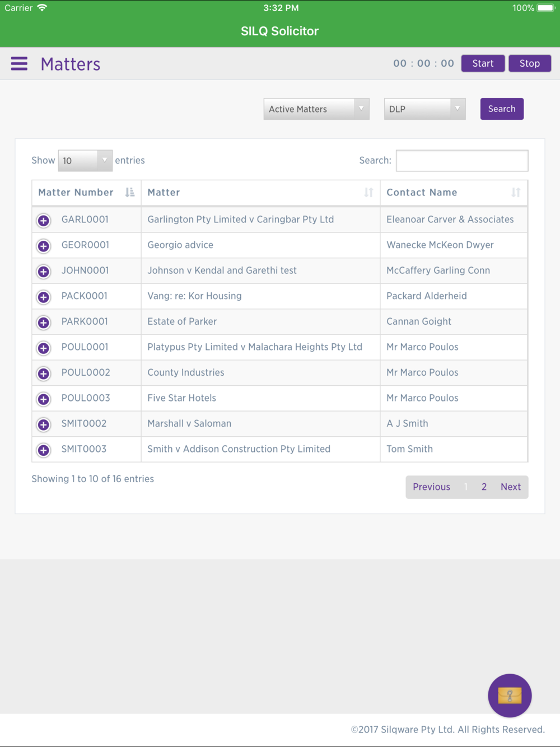Image resolution: width=560 pixels, height=747 pixels.
Task: Tap the floating envelope lock icon
Action: tap(510, 695)
